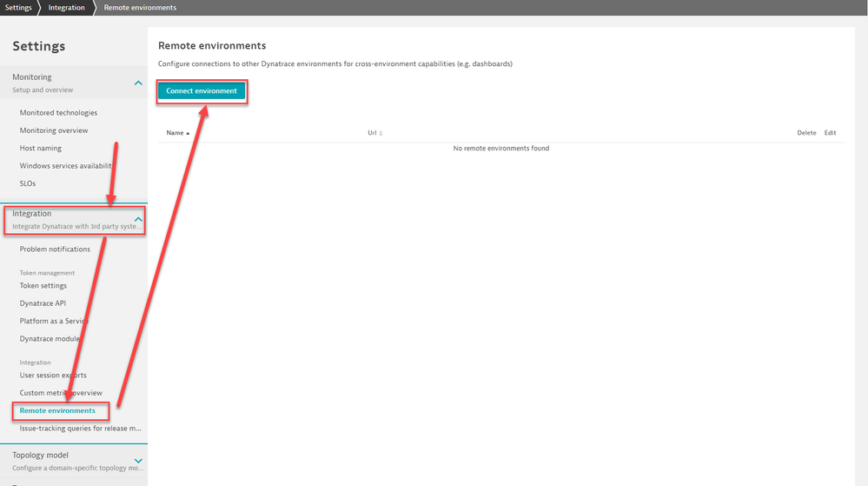Select Remote environments breadcrumb
Image resolution: width=868 pixels, height=486 pixels.
[140, 7]
